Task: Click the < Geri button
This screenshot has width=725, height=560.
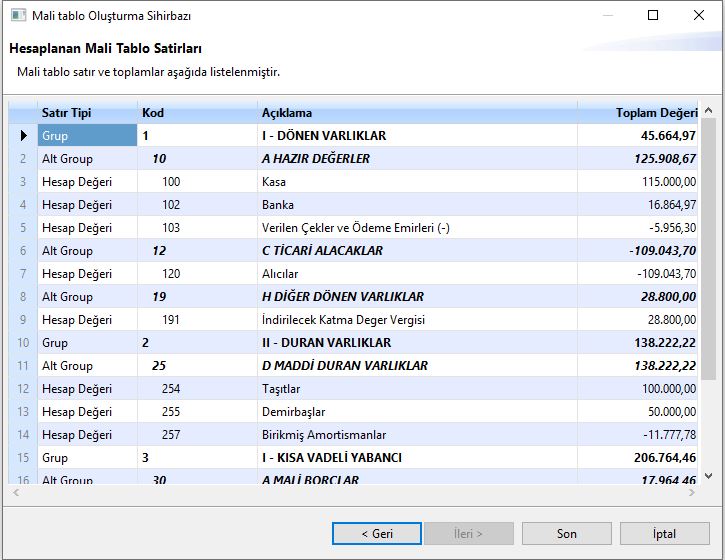Action: (377, 533)
